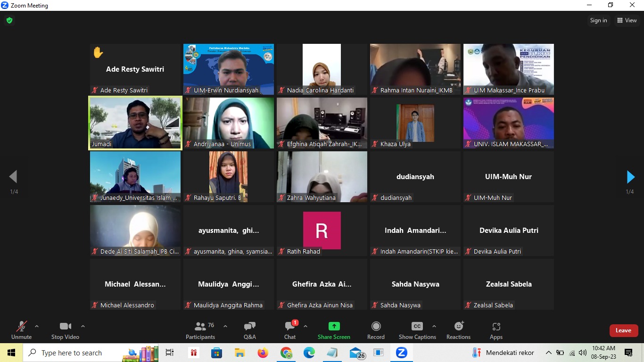Stop Video camera toggle
Screen dimensions: 644x362
(65, 330)
